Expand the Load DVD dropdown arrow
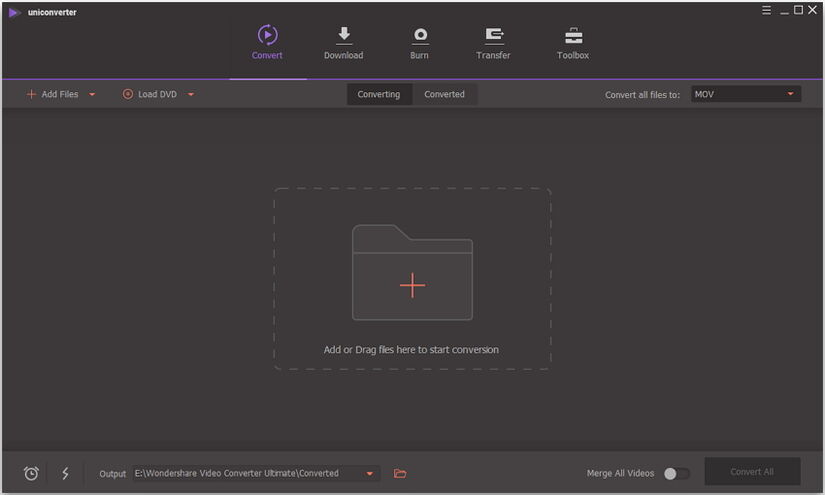 click(x=191, y=95)
